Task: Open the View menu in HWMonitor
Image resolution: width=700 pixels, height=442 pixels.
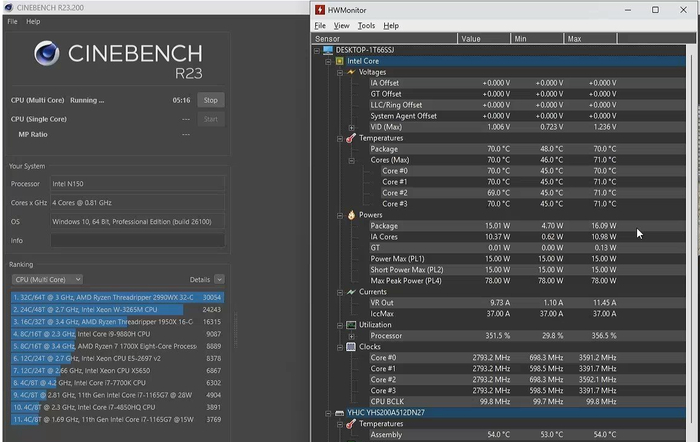Action: pyautogui.click(x=342, y=26)
